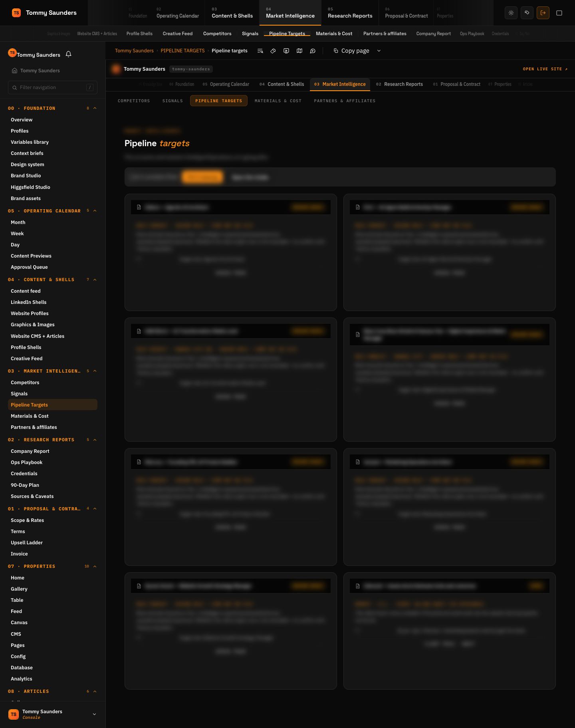Open the Copy page dropdown arrow
This screenshot has width=575, height=728.
[x=379, y=51]
